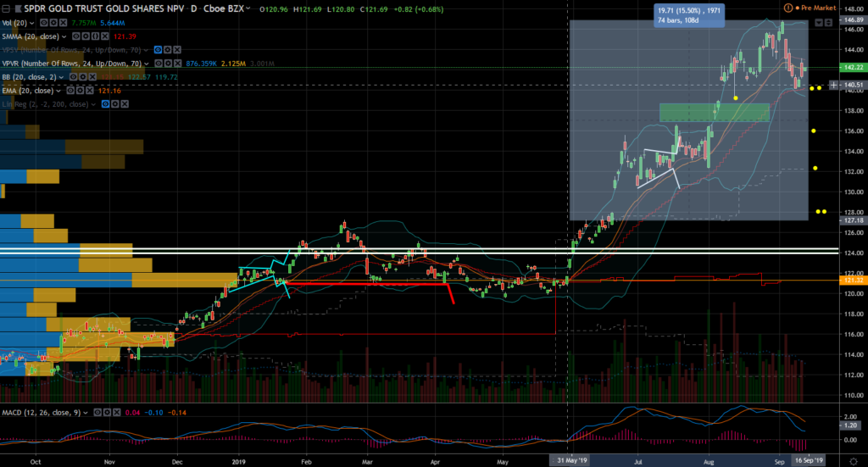This screenshot has height=467, width=868.
Task: Open VPVR indicator settings gear
Action: coord(169,64)
